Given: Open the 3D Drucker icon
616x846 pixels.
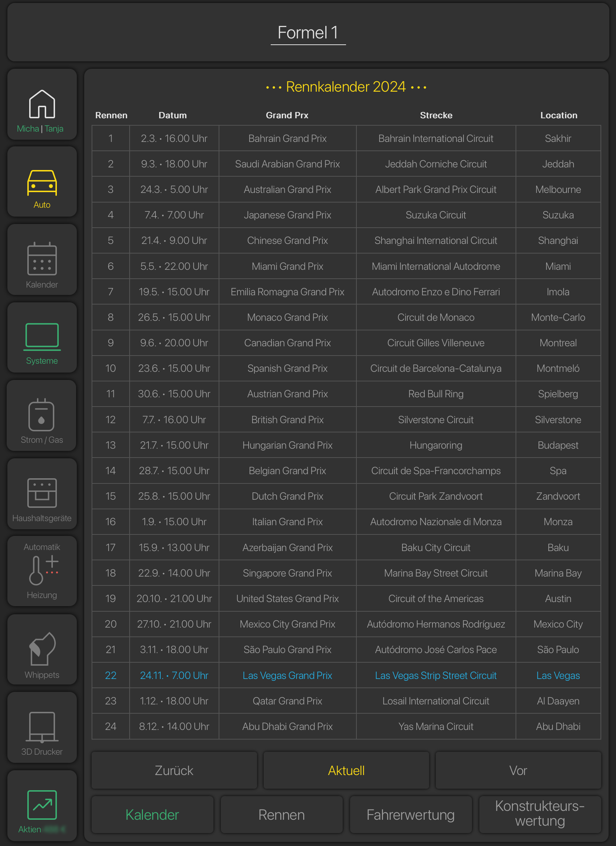Looking at the screenshot, I should pos(42,727).
